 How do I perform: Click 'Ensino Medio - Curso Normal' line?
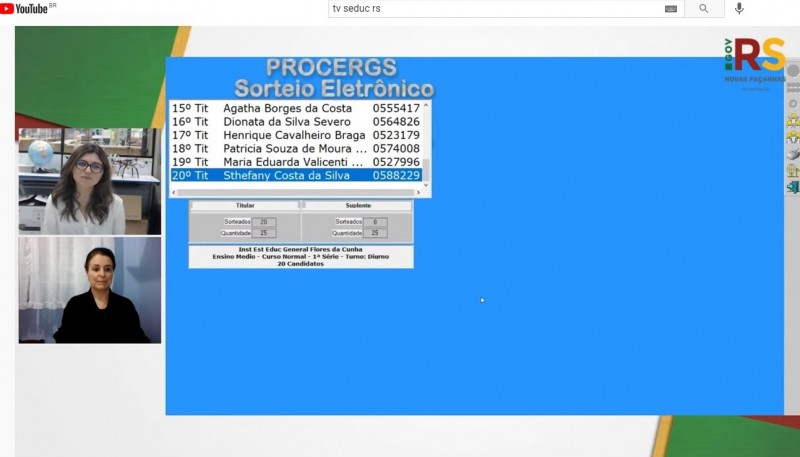click(x=301, y=257)
